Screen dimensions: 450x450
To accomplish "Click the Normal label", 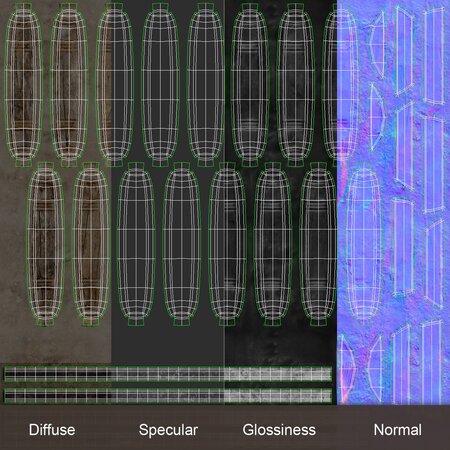I will point(398,430).
